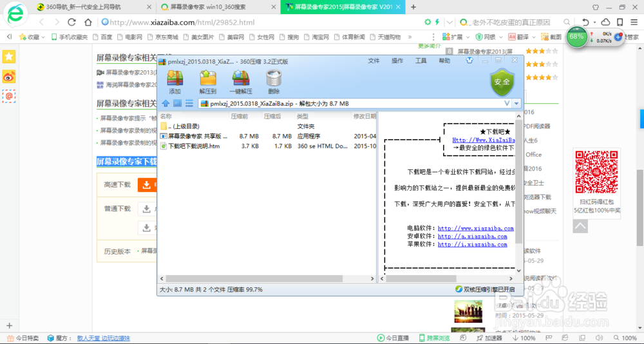Click the browser forward arrow
The height and width of the screenshot is (344, 644).
[57, 22]
